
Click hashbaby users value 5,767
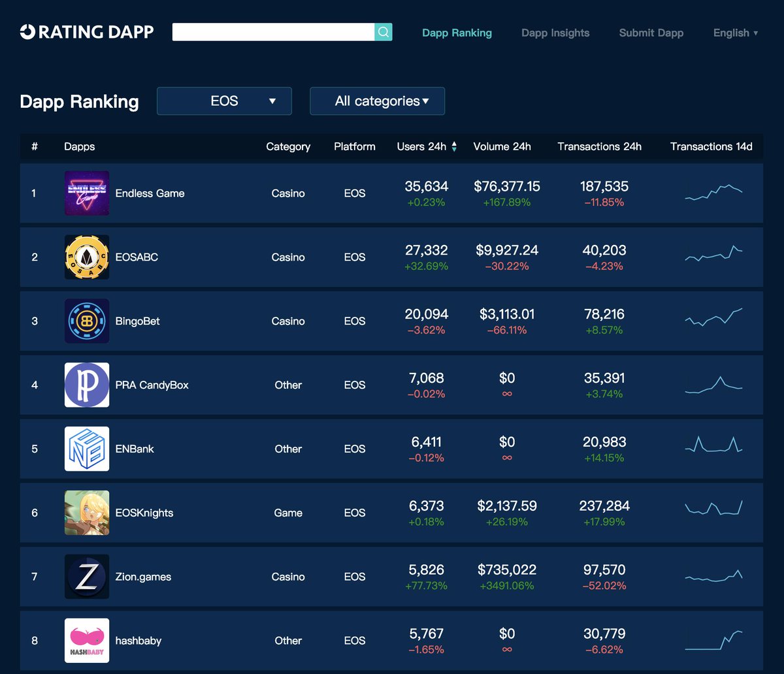427,634
